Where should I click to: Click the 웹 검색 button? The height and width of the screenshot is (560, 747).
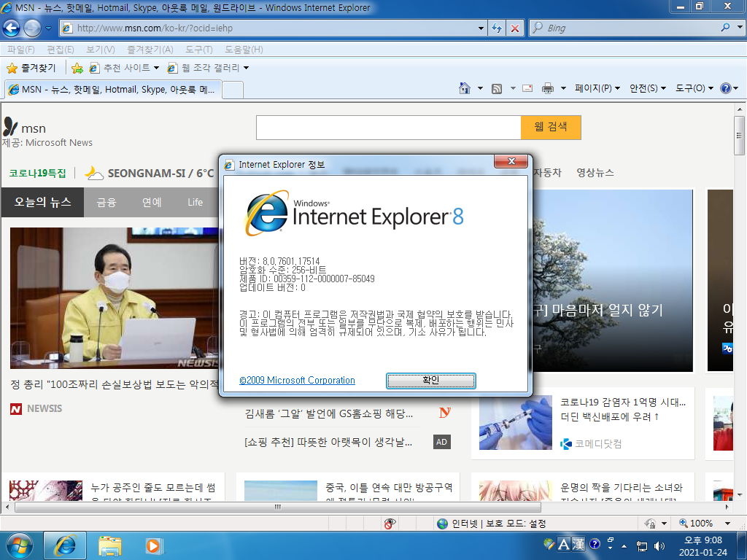(551, 128)
